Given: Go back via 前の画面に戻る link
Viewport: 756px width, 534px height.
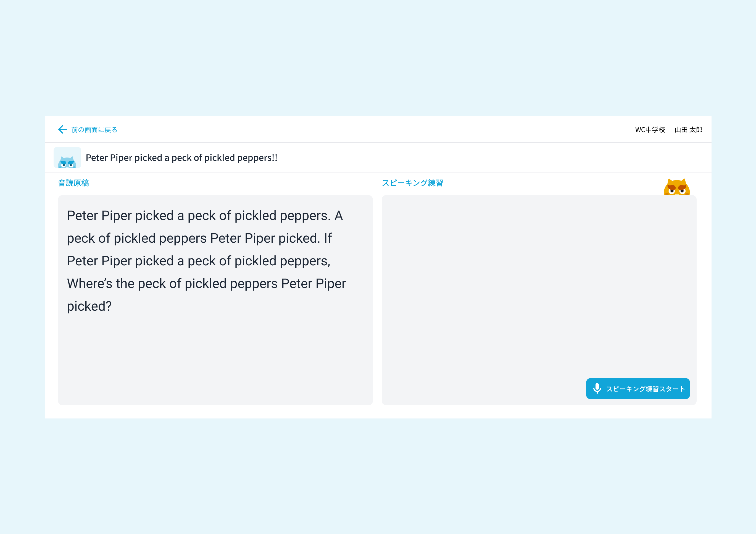Looking at the screenshot, I should click(94, 130).
